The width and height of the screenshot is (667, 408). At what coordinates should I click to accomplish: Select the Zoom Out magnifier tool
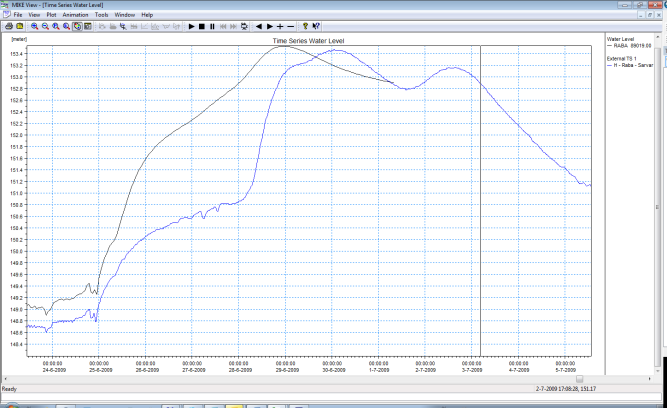tap(45, 26)
